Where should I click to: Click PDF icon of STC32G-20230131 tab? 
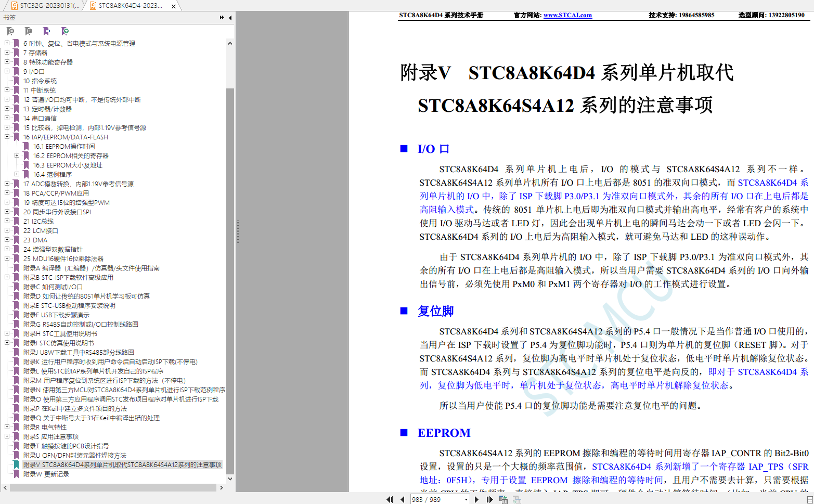[15, 6]
